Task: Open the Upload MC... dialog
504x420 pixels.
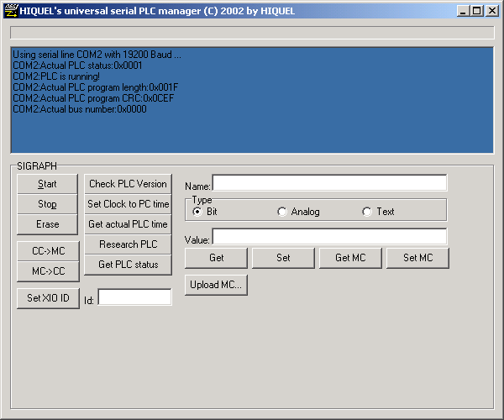Action: 216,285
